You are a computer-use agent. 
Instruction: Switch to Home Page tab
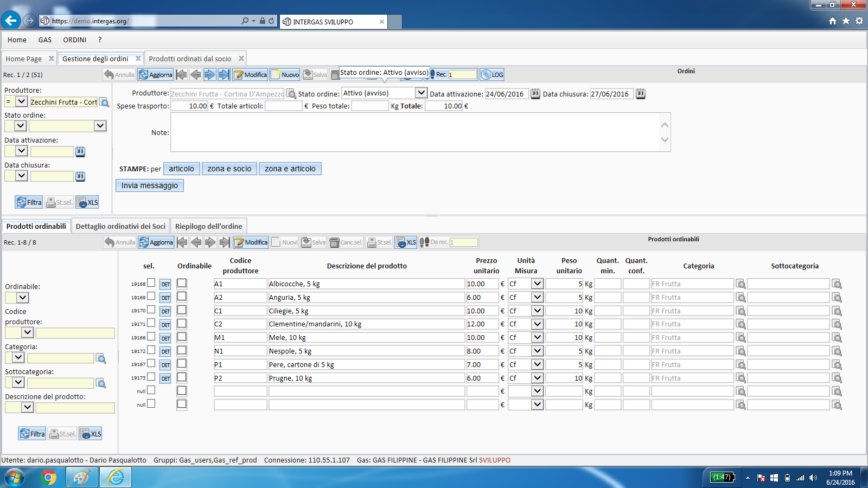[24, 59]
